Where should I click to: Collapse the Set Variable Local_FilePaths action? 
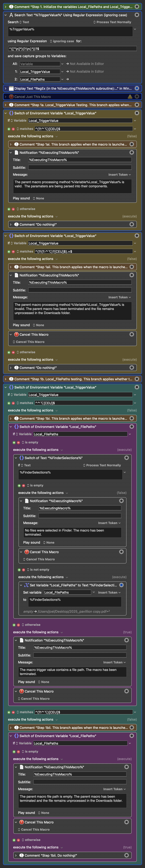21,585
